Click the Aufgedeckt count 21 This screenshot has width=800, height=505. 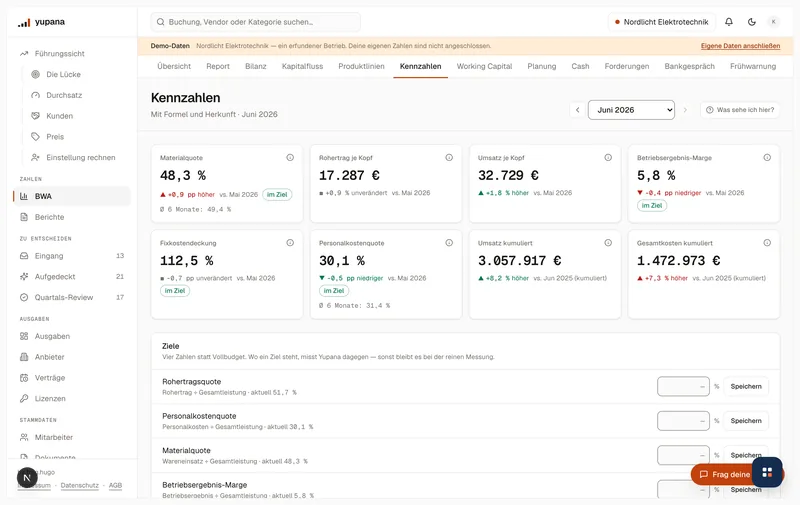click(120, 276)
